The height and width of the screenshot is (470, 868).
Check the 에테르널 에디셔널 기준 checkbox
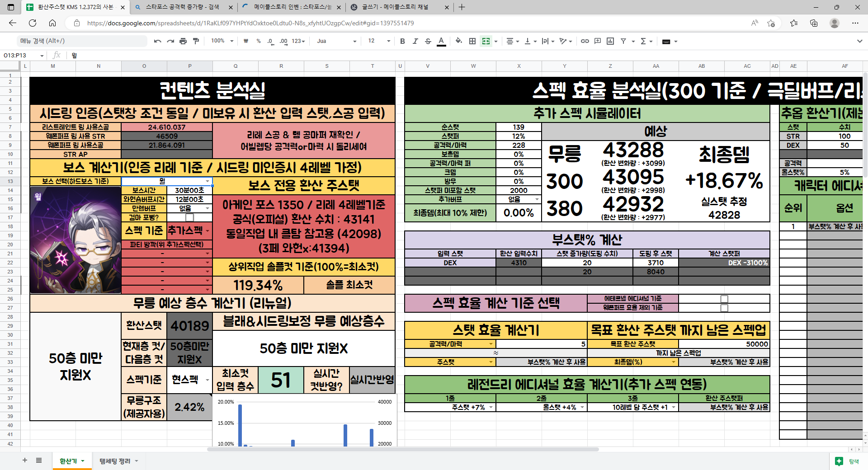[x=725, y=298]
